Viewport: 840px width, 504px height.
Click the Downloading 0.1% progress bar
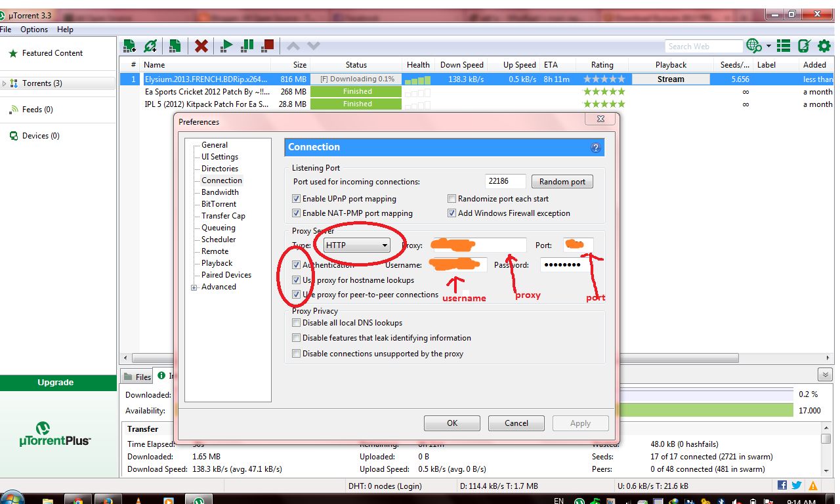click(357, 79)
